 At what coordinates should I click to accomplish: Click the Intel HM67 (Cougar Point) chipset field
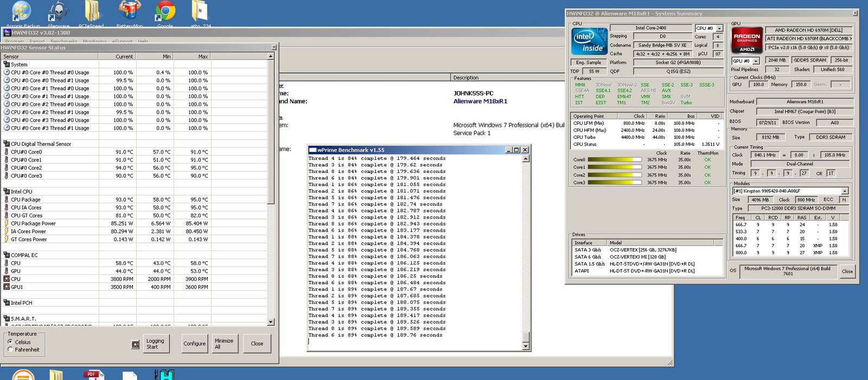(805, 112)
